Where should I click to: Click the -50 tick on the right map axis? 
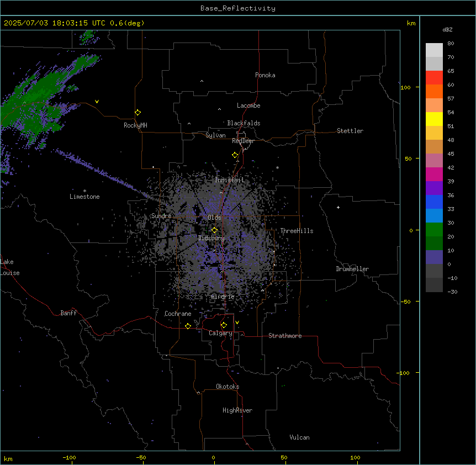(405, 302)
